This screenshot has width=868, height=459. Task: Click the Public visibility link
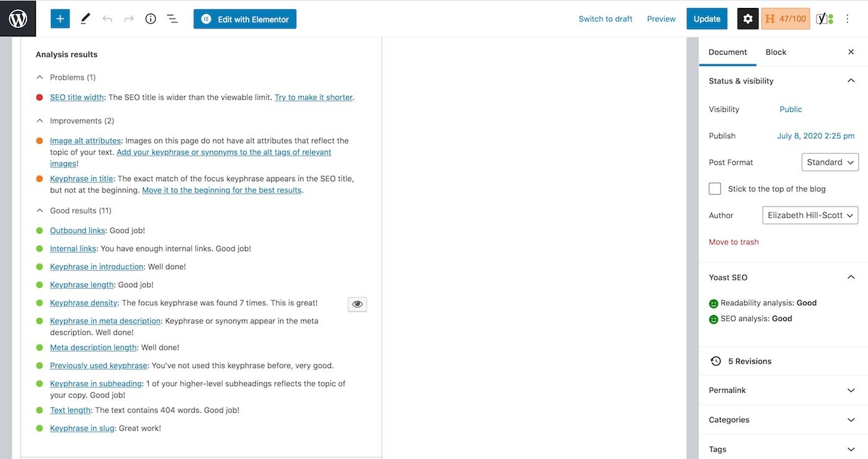(x=790, y=109)
